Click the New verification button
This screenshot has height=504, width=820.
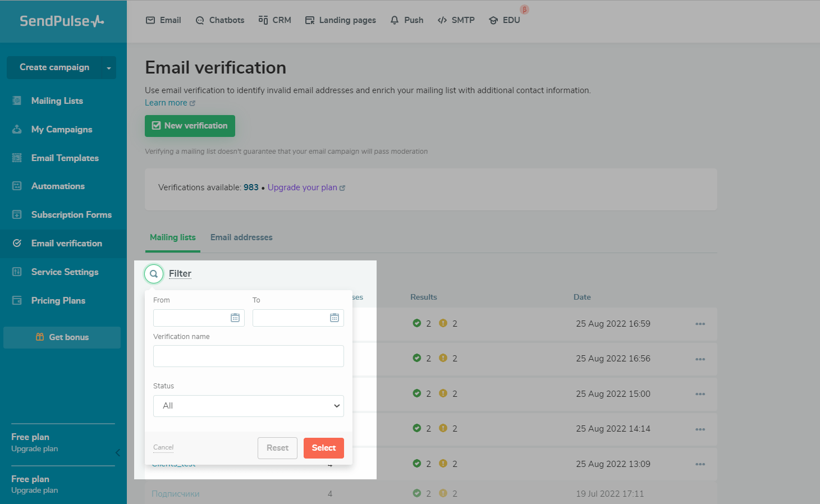tap(190, 126)
